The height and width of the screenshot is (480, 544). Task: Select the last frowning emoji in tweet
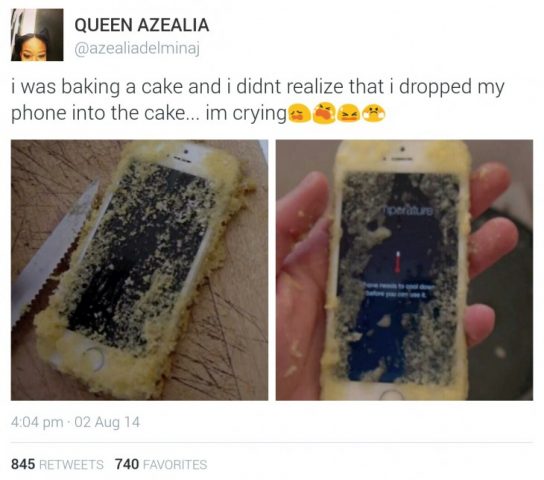coord(373,114)
